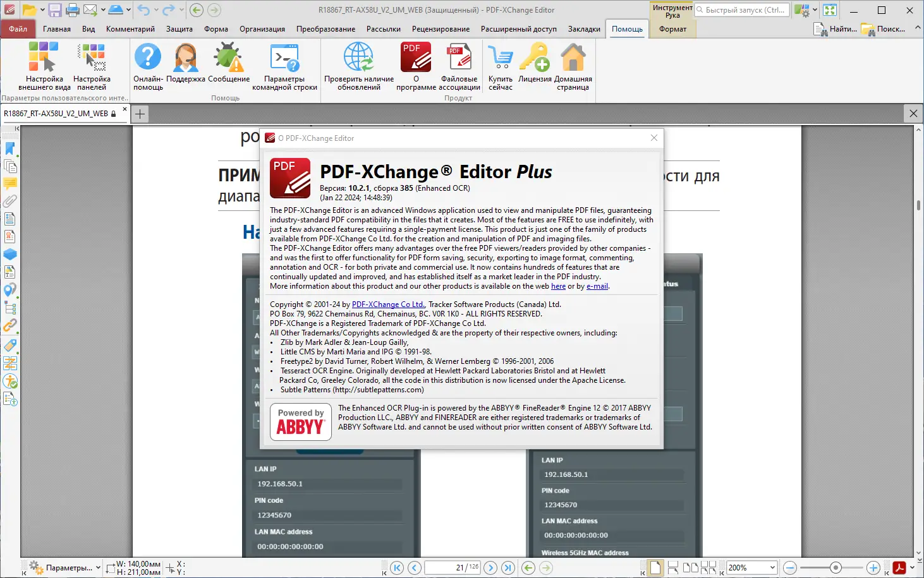This screenshot has width=924, height=578.
Task: Open the Attachments paperclip pane
Action: (x=9, y=202)
